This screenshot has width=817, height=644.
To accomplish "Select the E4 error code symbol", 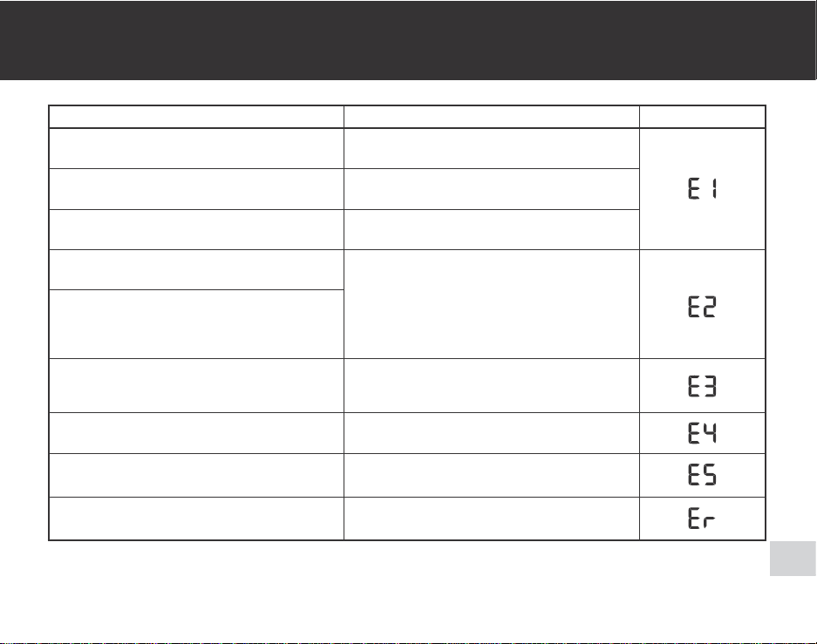I will click(x=703, y=433).
